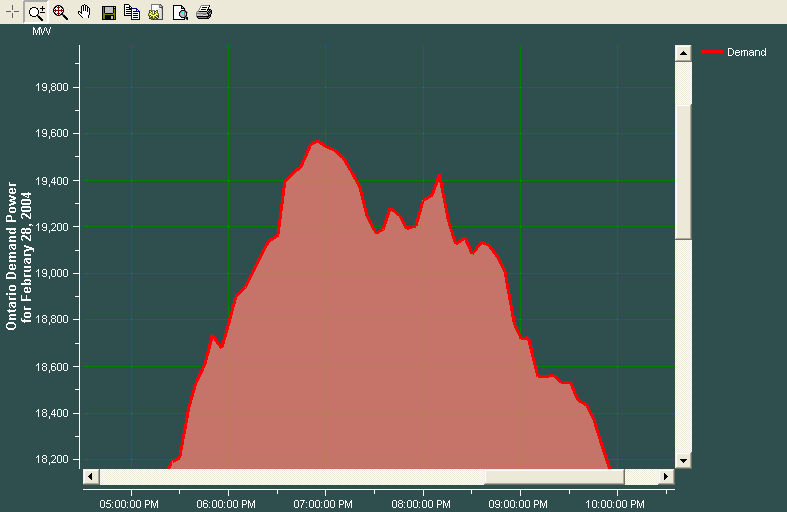This screenshot has width=787, height=512.
Task: Click the copy chart icon
Action: tap(132, 12)
